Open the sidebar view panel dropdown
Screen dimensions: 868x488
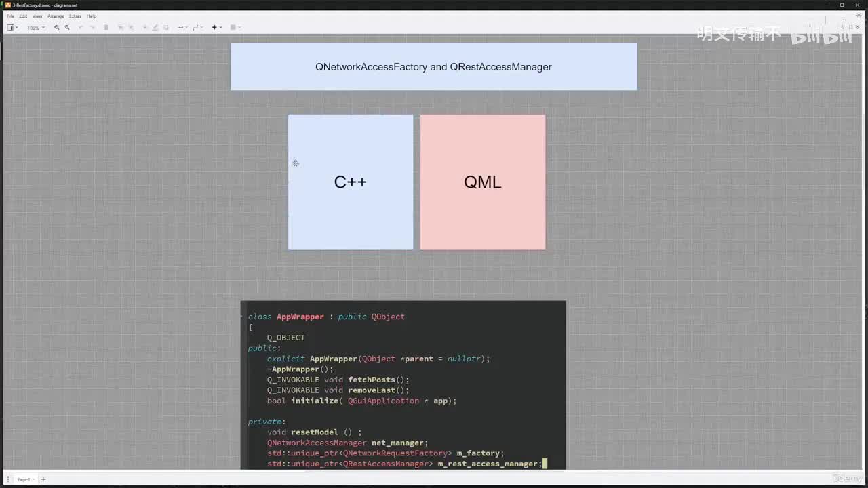[x=12, y=28]
